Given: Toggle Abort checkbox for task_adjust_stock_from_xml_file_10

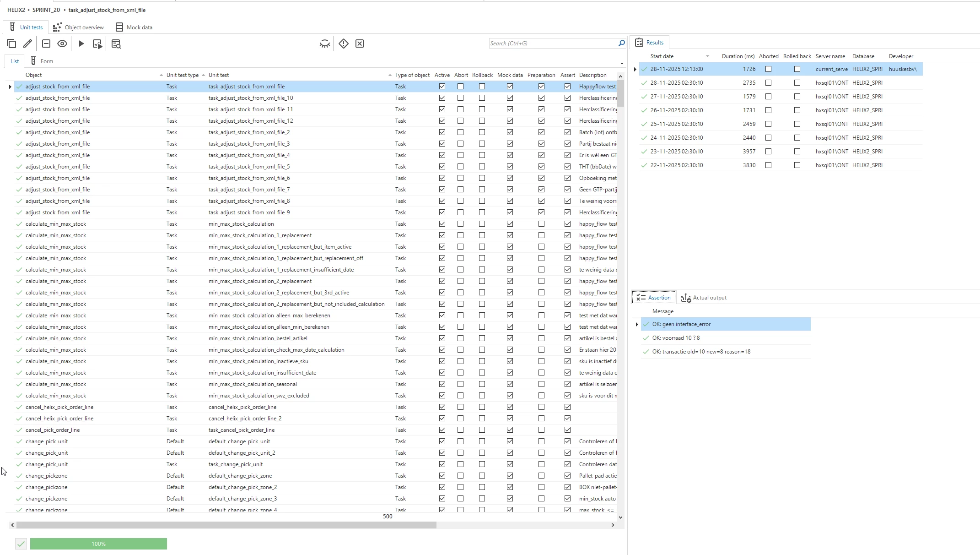Looking at the screenshot, I should 460,98.
